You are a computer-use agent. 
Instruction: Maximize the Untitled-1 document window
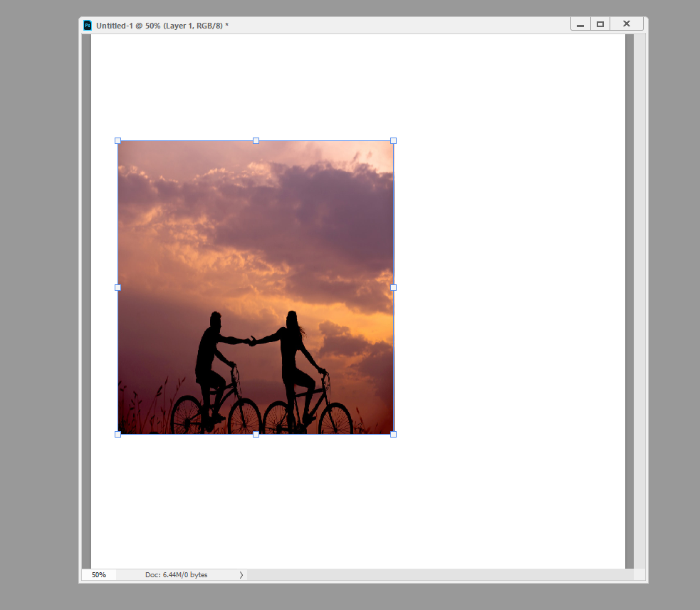tap(600, 24)
